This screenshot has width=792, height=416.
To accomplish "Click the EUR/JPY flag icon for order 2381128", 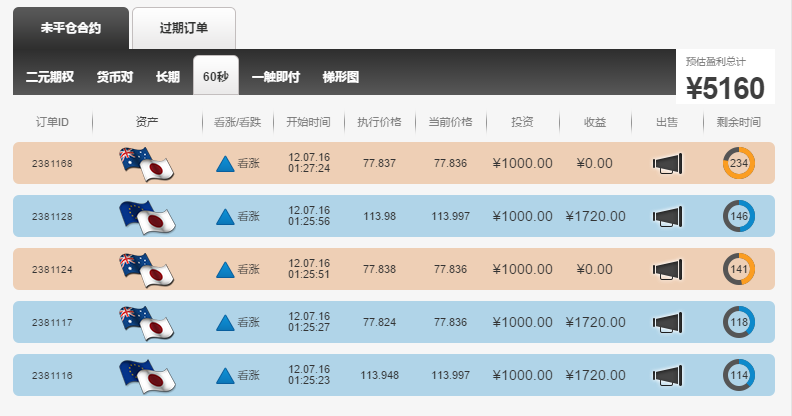I will 147,217.
